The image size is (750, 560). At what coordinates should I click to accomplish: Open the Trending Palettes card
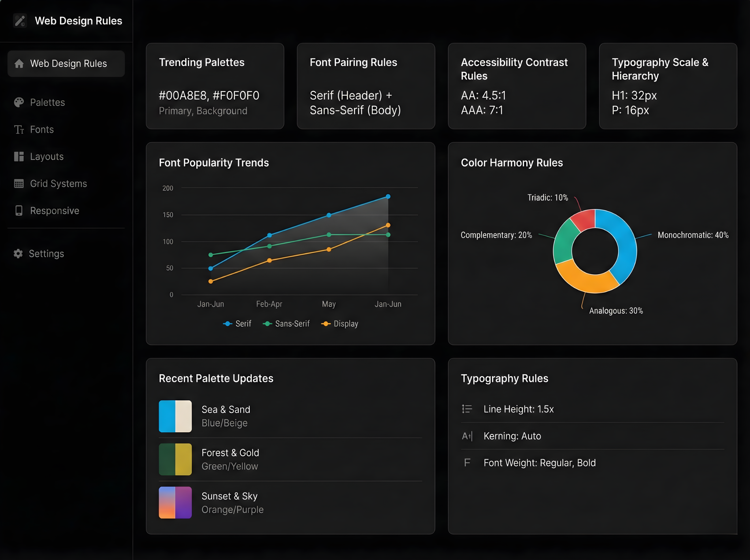(215, 86)
